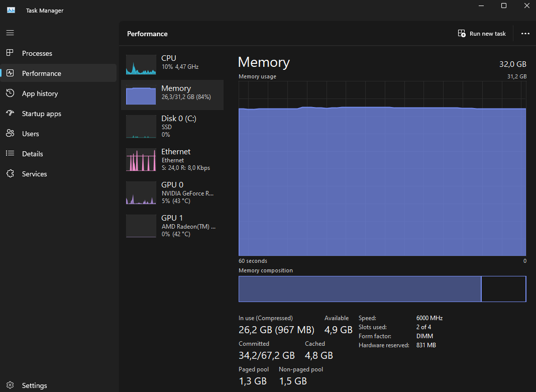Open the Details page label

tap(33, 154)
